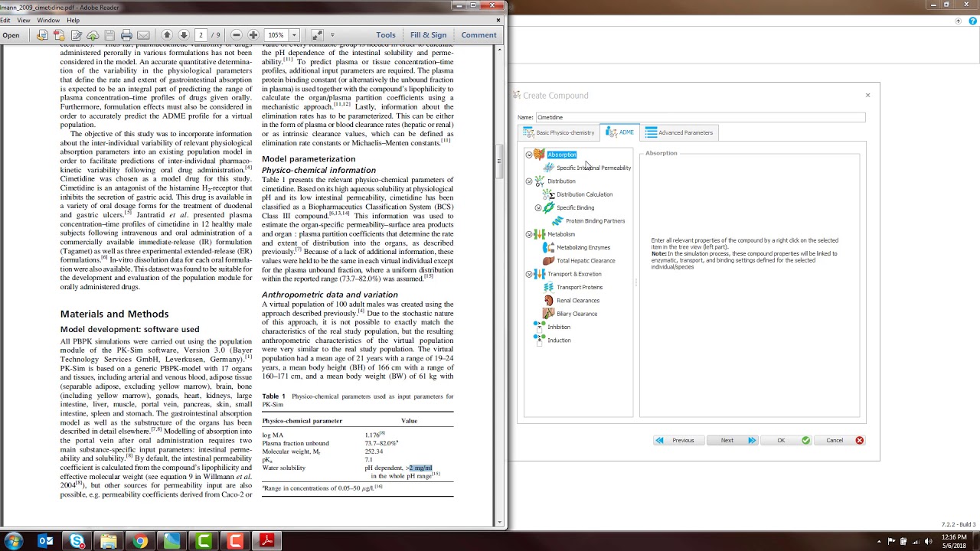Click the Next button in Create Compound
The width and height of the screenshot is (980, 551).
point(733,440)
